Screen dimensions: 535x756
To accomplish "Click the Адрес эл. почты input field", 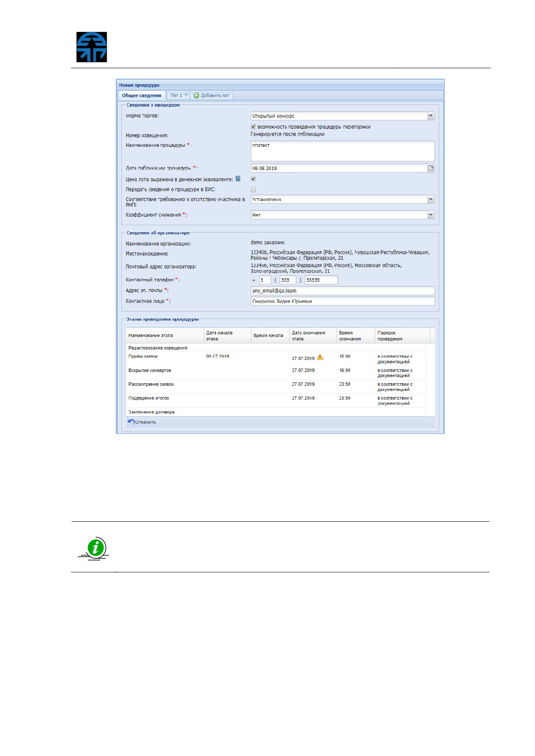I will (342, 290).
